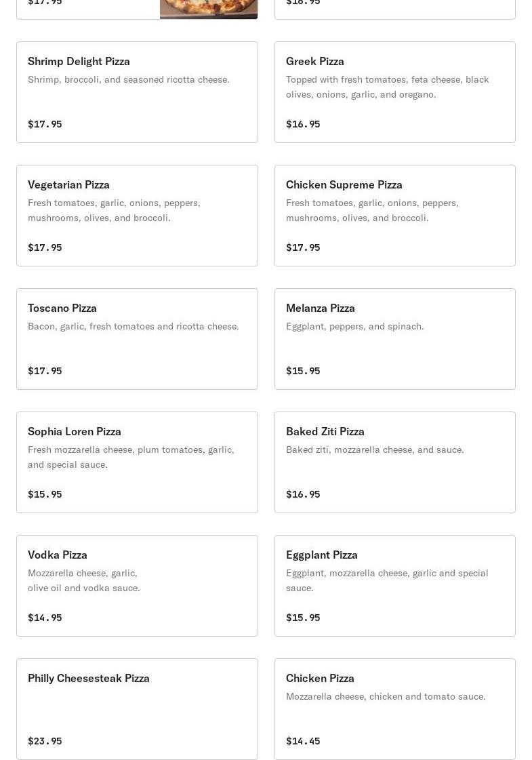This screenshot has height=760, width=532.
Task: Click the Shrimp Delight $17.95 price
Action: click(45, 124)
